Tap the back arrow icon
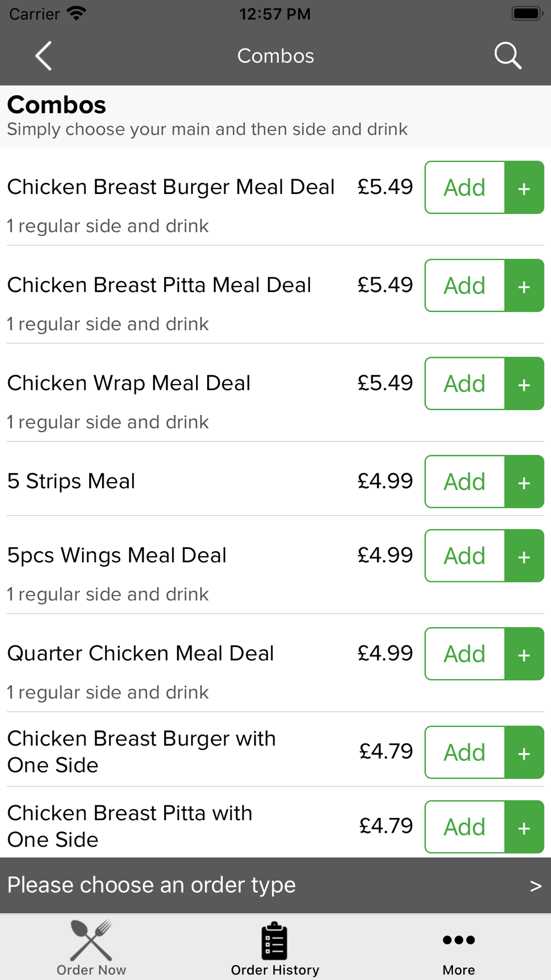 click(x=44, y=56)
